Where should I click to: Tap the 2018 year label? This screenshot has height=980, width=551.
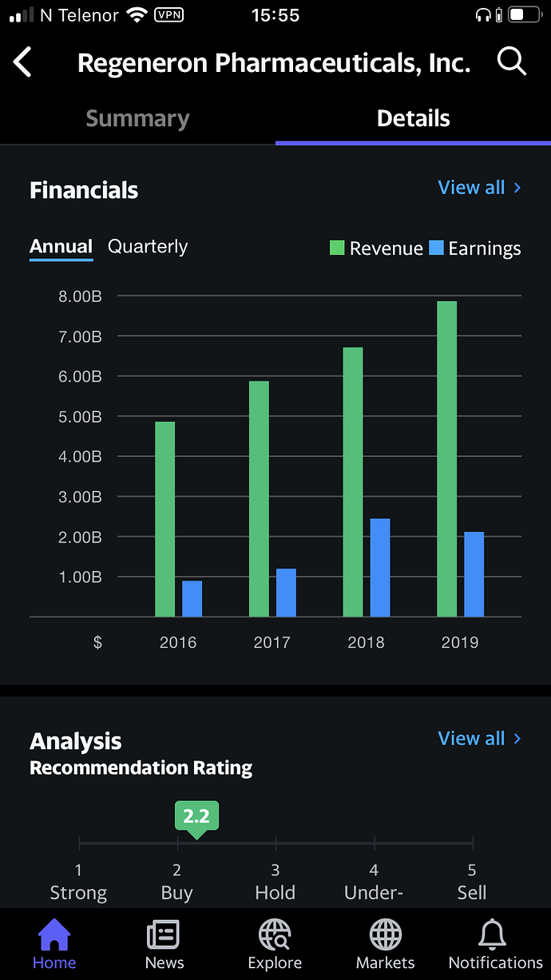tap(366, 642)
